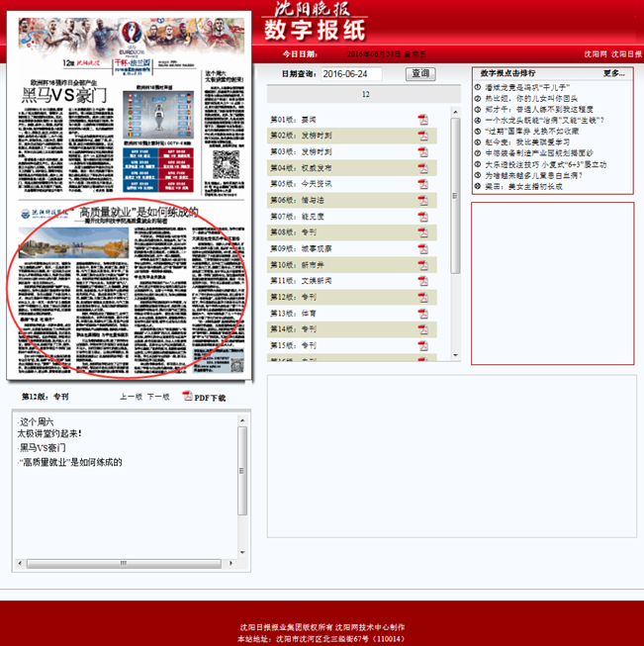This screenshot has height=646, width=644.
Task: Click PDF icon on 第09版 row
Action: [x=422, y=248]
